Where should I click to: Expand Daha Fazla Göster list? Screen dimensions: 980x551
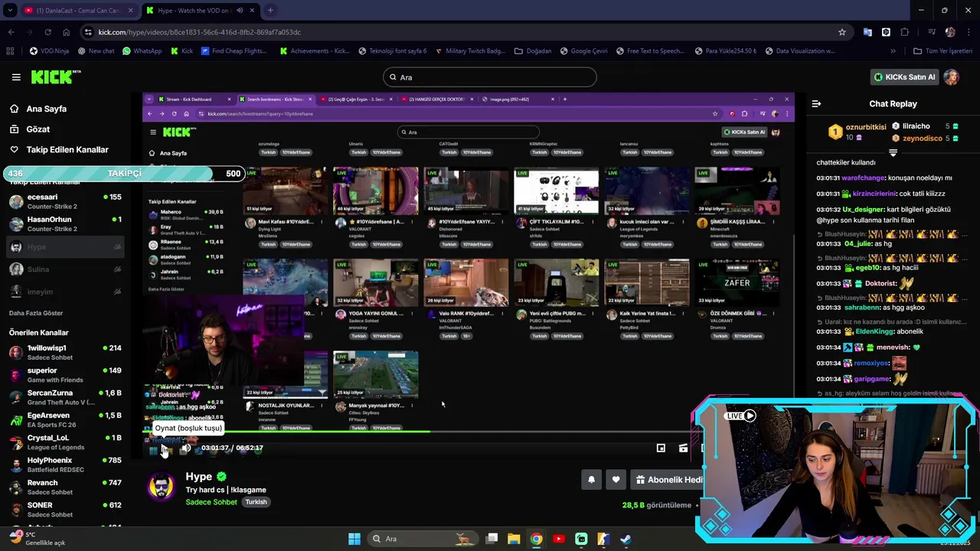36,313
